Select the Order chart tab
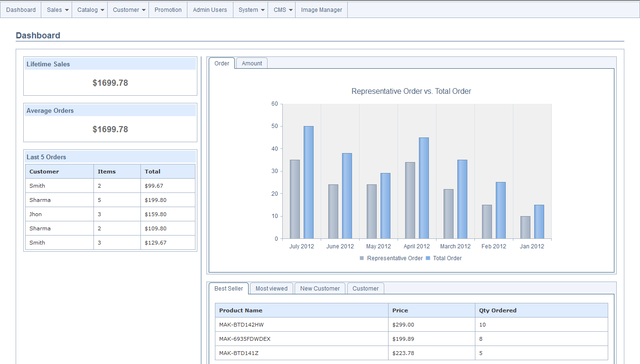The width and height of the screenshot is (640, 364). point(222,64)
